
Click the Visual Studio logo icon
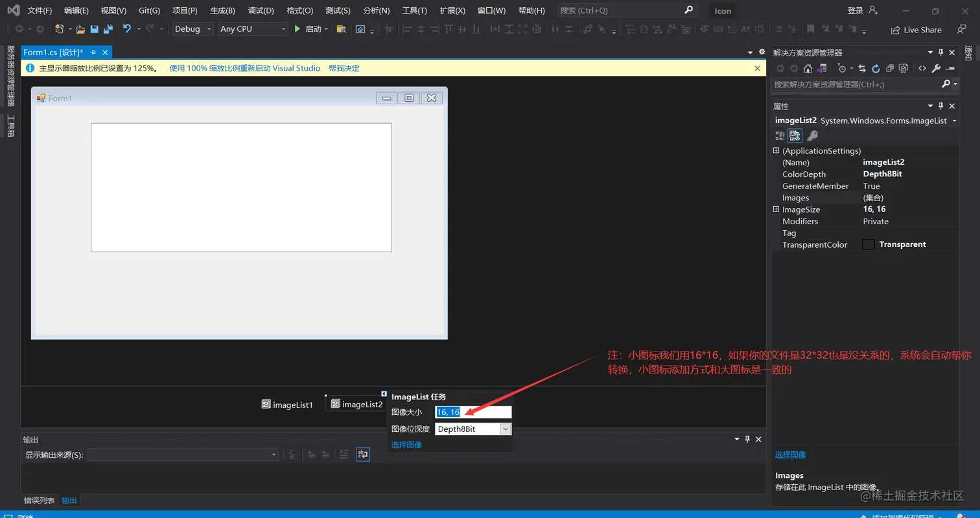pyautogui.click(x=13, y=10)
